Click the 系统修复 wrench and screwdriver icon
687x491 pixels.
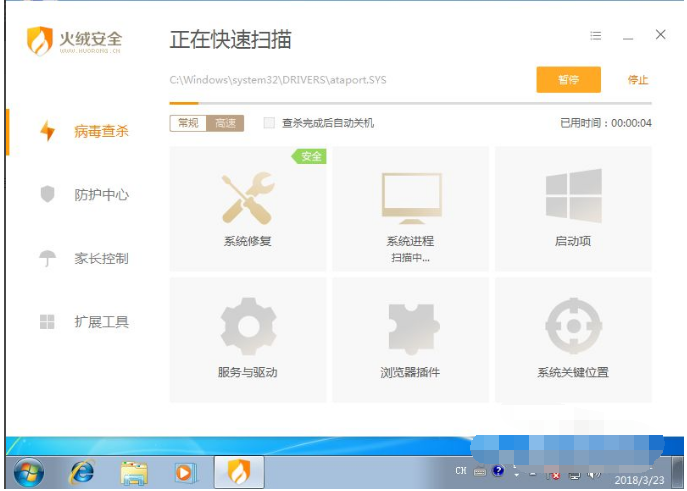click(x=248, y=198)
